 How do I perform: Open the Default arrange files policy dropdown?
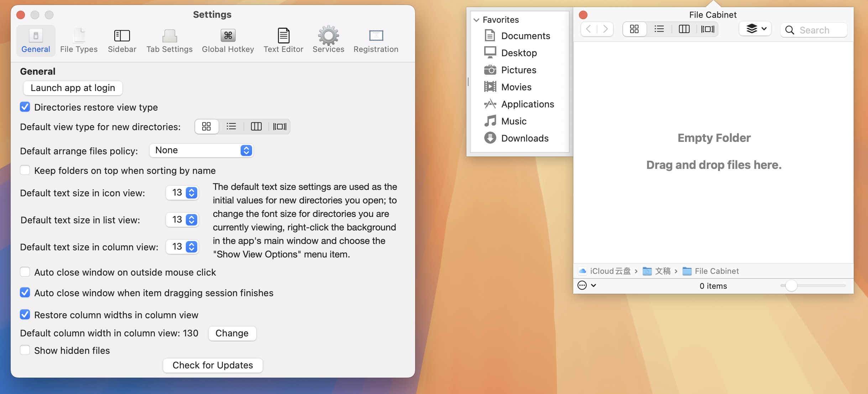tap(201, 150)
